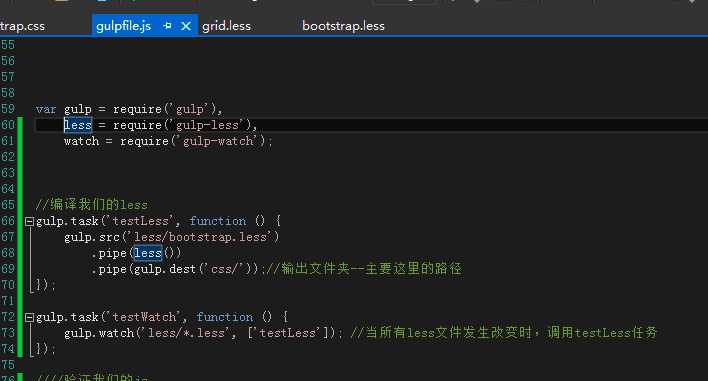Click 'testWatch' task name on line 72

[144, 317]
